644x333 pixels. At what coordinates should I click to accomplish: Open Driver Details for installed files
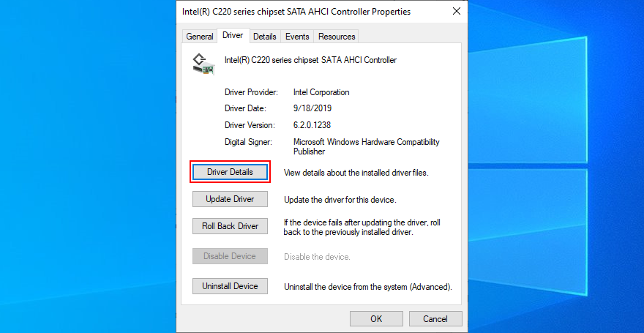(x=230, y=172)
